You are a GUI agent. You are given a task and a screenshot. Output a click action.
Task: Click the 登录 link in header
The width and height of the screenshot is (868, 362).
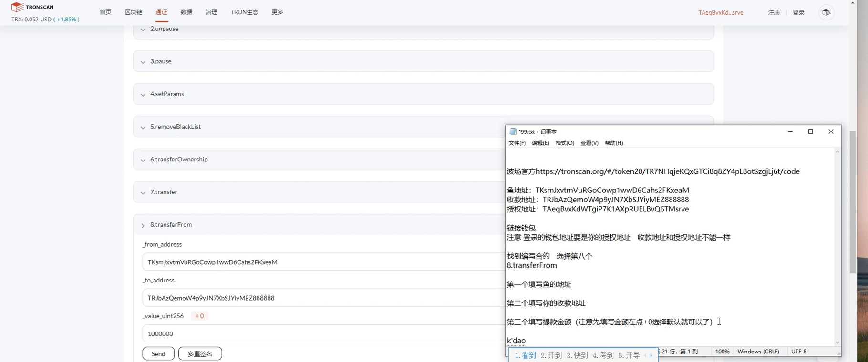[x=798, y=12]
